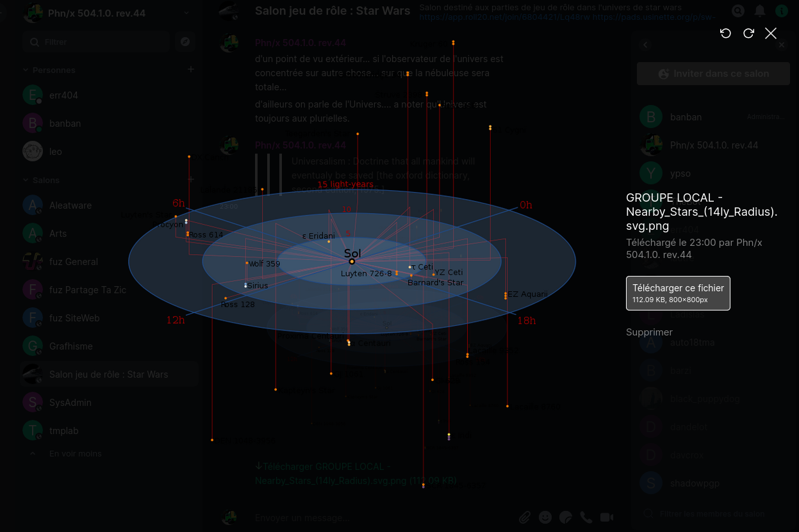Open the sticker picker icon
Screen dimensions: 799x532
click(566, 517)
